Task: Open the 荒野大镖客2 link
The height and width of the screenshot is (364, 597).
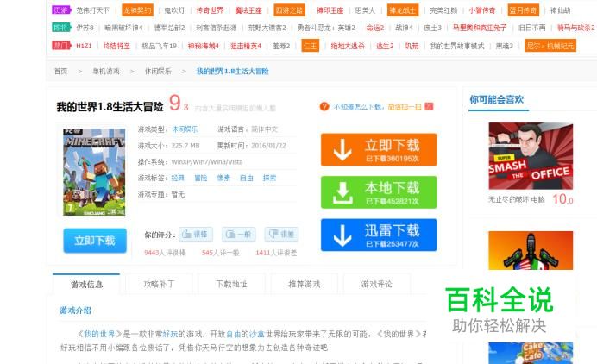Action: point(267,28)
